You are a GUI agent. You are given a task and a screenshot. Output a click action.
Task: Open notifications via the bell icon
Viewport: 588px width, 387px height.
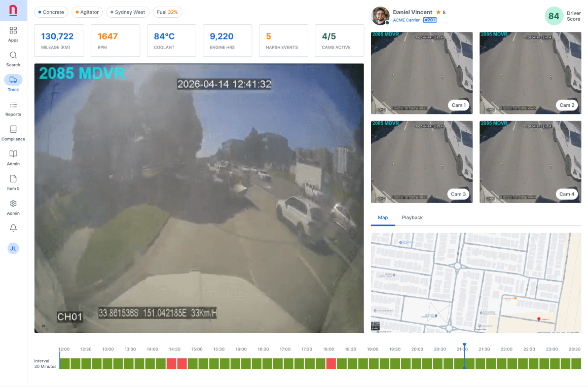pyautogui.click(x=13, y=228)
